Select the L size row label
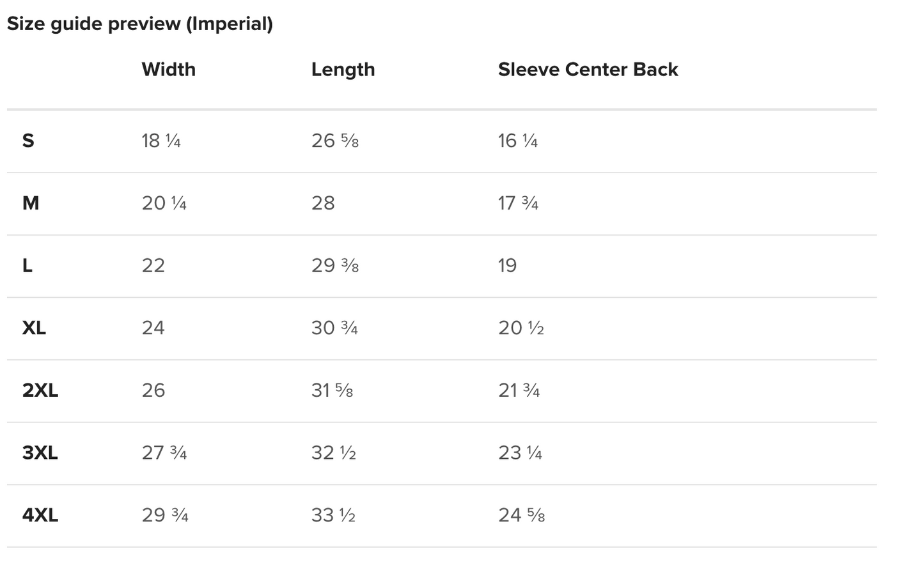Viewport: 924px width, 563px height. coord(27,265)
